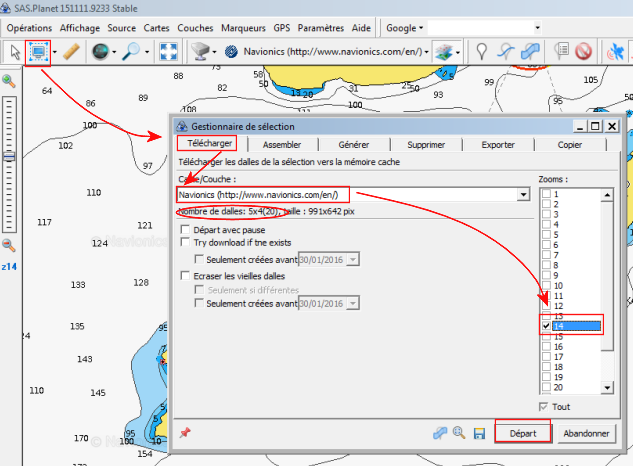
Task: Click the first date field 30/01/2016
Action: coord(322,259)
